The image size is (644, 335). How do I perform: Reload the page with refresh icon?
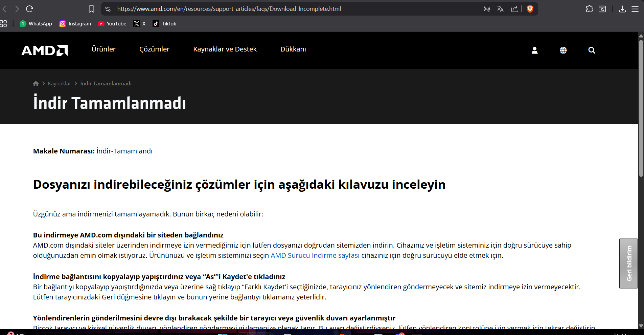tap(29, 9)
